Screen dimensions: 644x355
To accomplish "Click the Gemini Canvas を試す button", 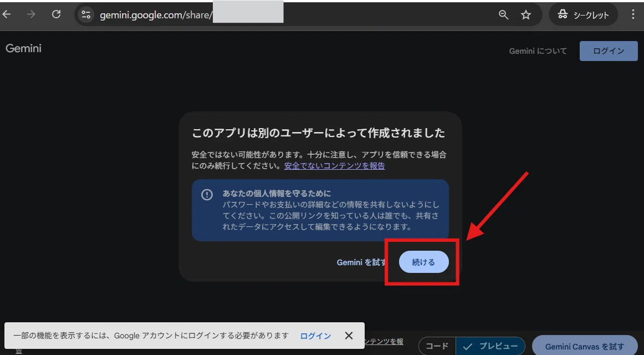I will [x=585, y=346].
